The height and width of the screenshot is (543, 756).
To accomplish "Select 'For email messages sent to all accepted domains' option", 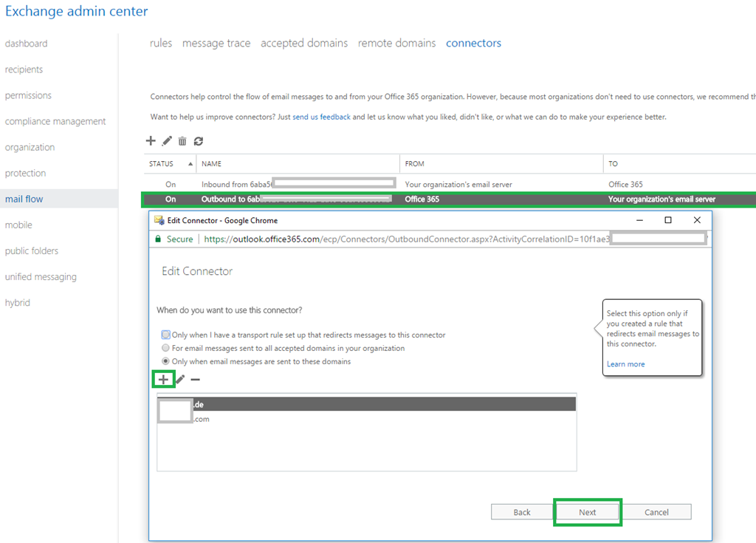I will coord(166,348).
